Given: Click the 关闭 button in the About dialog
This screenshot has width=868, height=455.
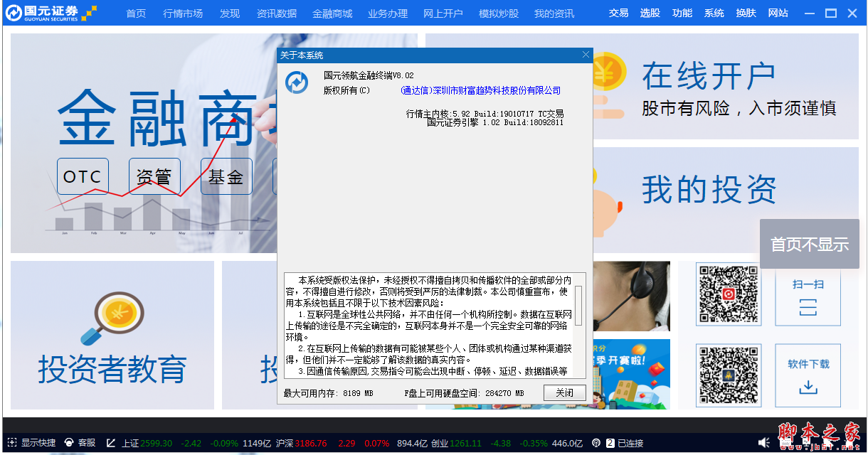Looking at the screenshot, I should (x=564, y=392).
